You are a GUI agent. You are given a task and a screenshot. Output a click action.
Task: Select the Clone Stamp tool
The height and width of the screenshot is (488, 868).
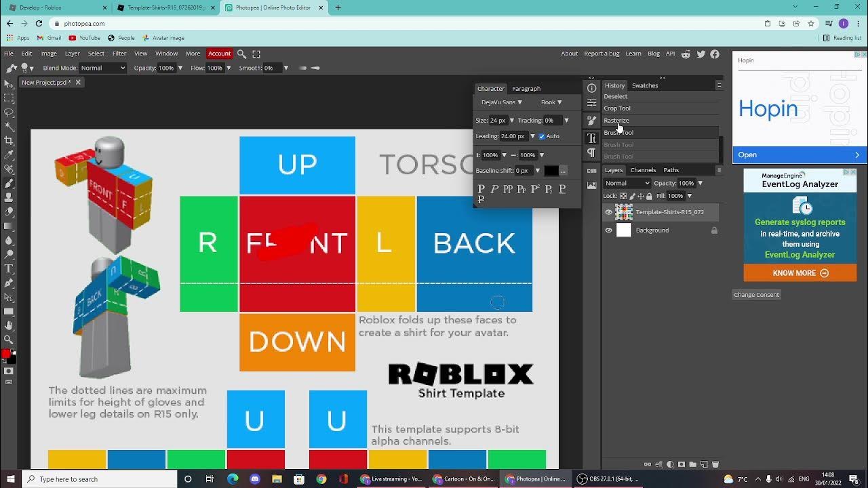click(9, 198)
